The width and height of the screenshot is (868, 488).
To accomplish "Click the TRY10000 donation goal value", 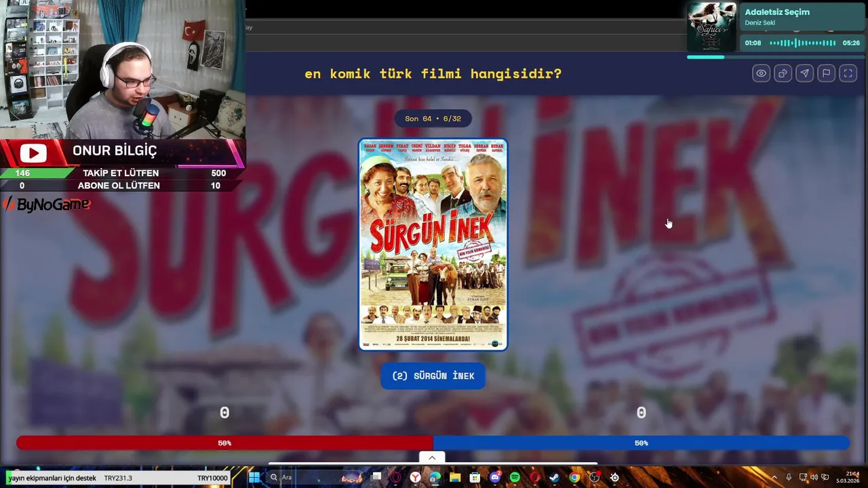I will click(x=212, y=478).
